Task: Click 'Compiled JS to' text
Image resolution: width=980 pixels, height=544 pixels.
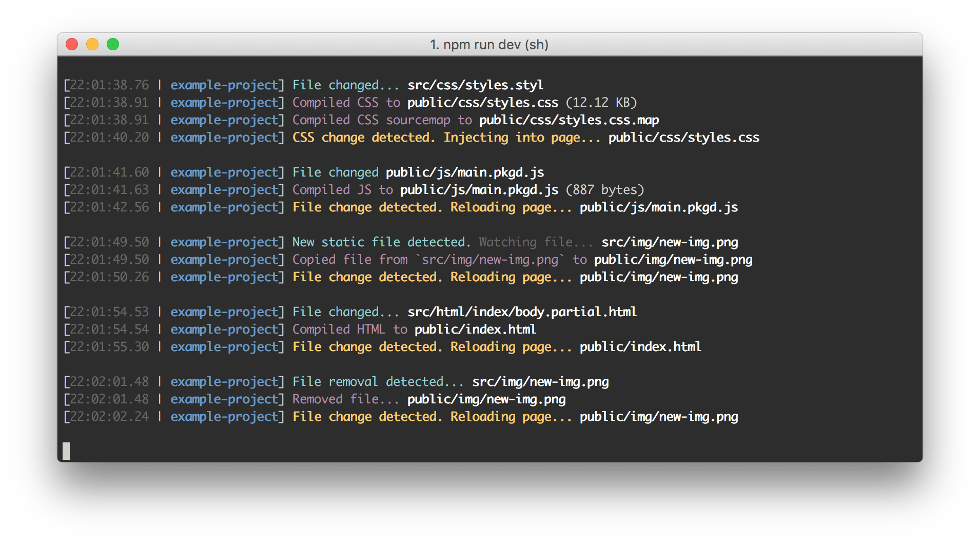Action: 342,190
